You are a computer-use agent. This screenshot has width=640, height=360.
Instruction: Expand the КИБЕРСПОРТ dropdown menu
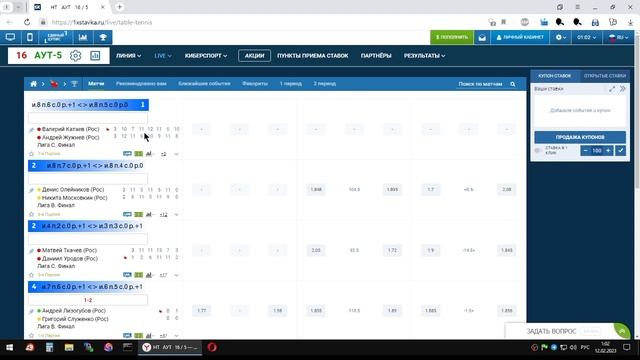coord(206,56)
